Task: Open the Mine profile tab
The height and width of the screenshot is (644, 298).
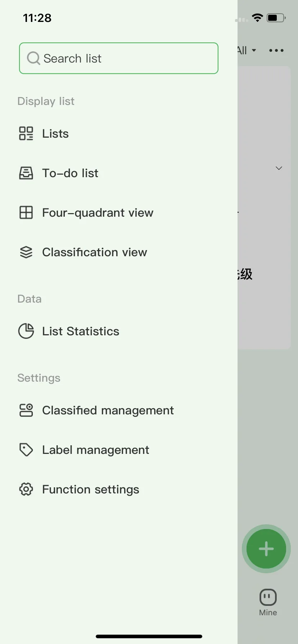Action: (x=268, y=603)
